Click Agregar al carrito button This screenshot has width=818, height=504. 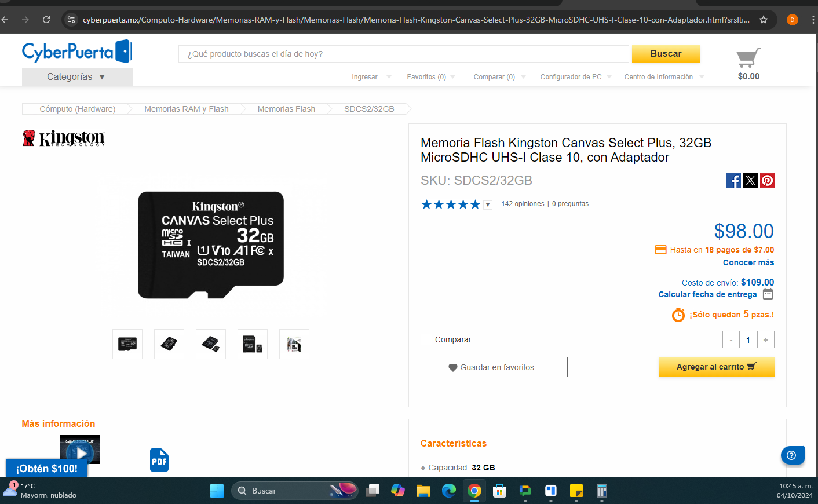[x=717, y=367]
